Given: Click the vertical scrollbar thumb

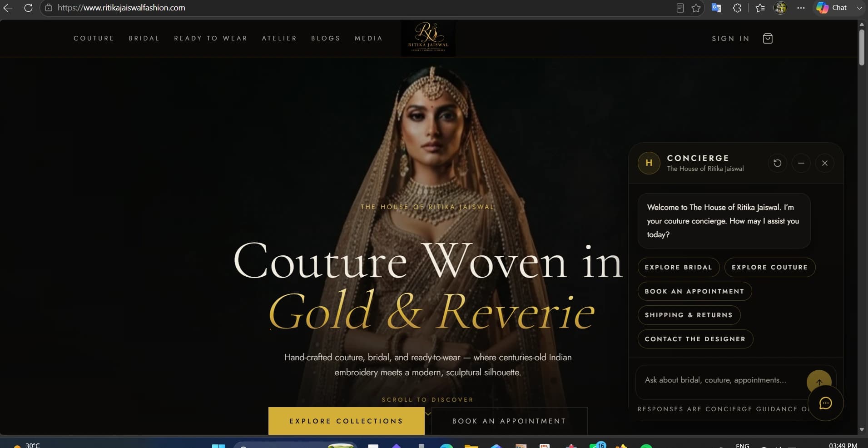Looking at the screenshot, I should click(x=862, y=48).
